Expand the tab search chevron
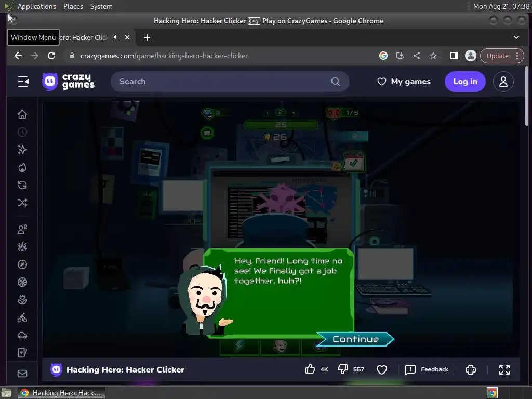The image size is (532, 399). (516, 37)
